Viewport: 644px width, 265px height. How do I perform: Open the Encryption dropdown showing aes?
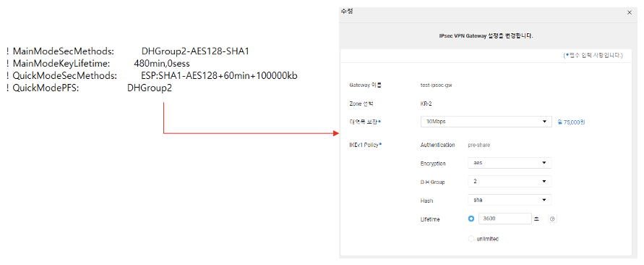pos(510,163)
